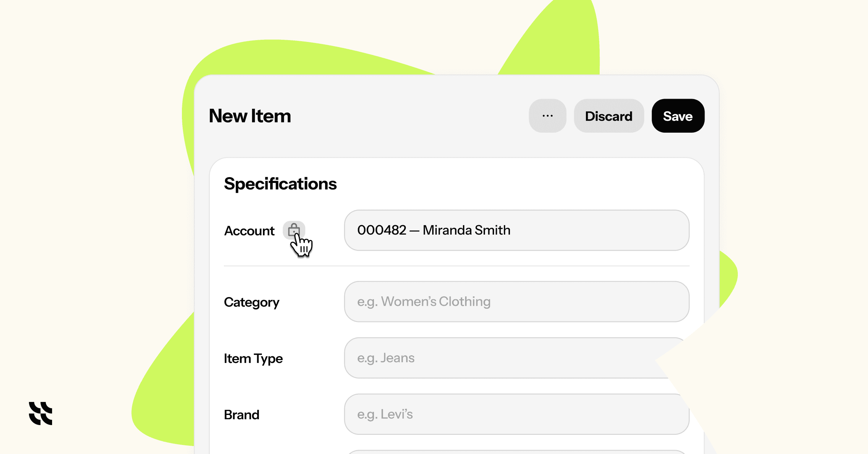Click the e.g. Jeans placeholder text
This screenshot has width=868, height=454.
point(386,358)
